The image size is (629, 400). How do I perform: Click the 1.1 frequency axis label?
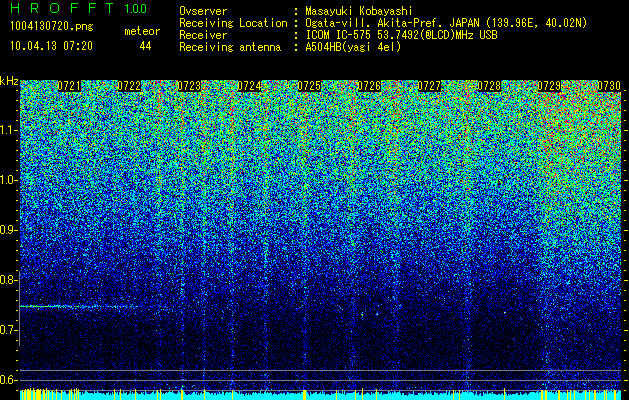pos(7,130)
